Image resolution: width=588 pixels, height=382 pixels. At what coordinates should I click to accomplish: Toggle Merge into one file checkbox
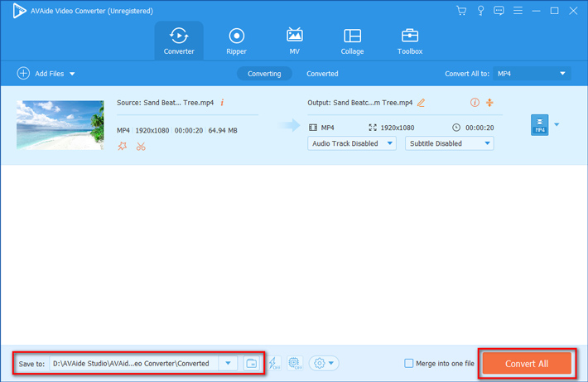(409, 364)
